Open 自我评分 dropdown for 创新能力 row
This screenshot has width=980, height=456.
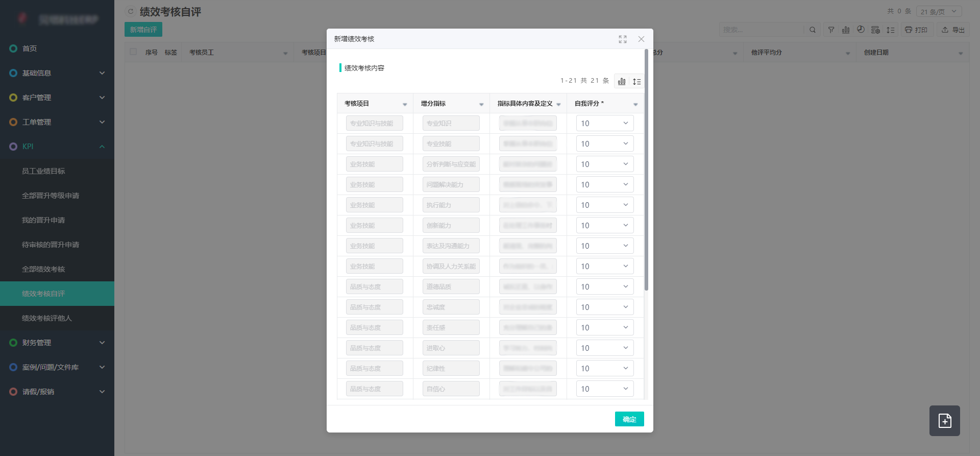[x=605, y=225]
